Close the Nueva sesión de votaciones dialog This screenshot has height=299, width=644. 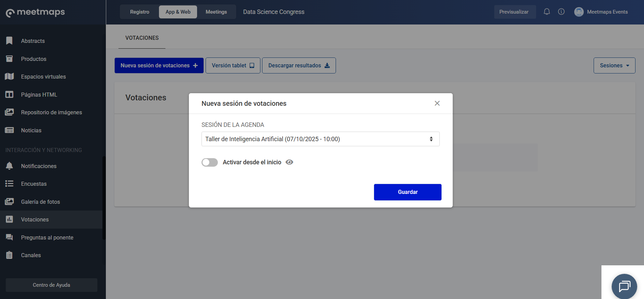[437, 103]
